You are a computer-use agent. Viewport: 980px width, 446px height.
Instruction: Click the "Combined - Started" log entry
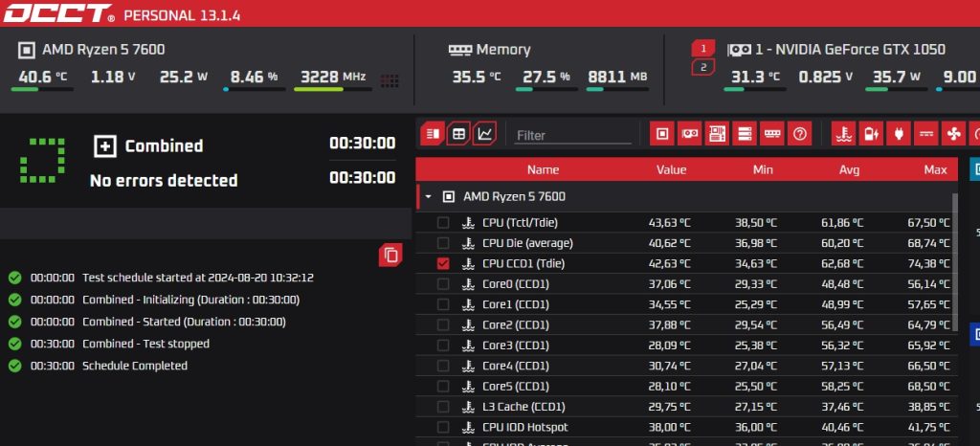[185, 322]
